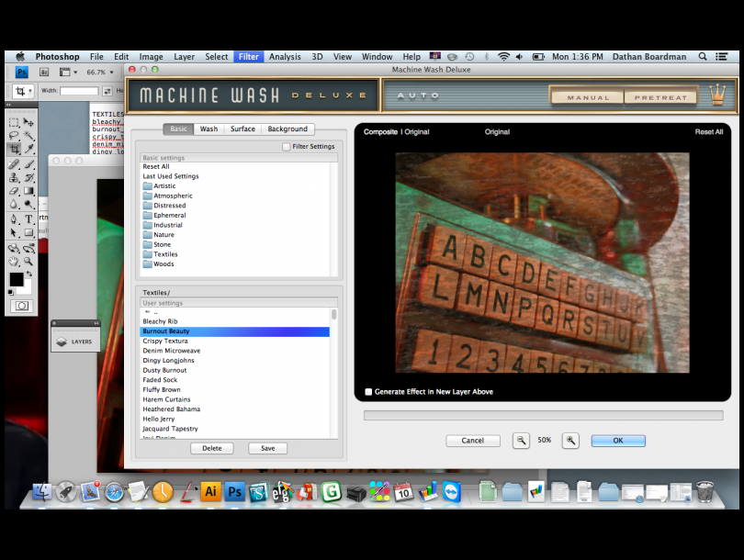This screenshot has width=744, height=560.
Task: Select the Type tool
Action: coord(28,219)
